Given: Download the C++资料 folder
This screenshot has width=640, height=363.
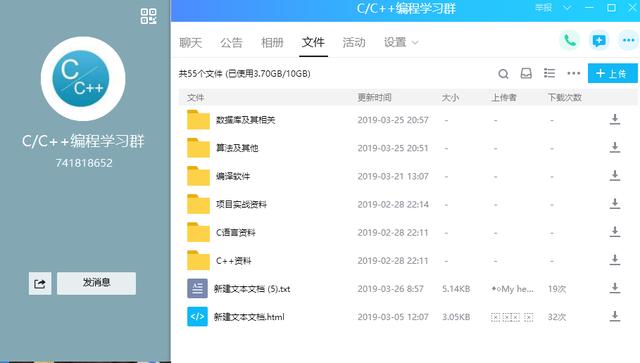Looking at the screenshot, I should (615, 260).
